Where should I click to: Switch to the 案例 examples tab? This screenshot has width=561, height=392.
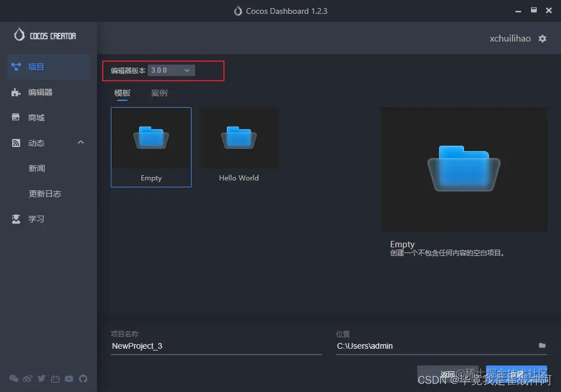(x=159, y=93)
